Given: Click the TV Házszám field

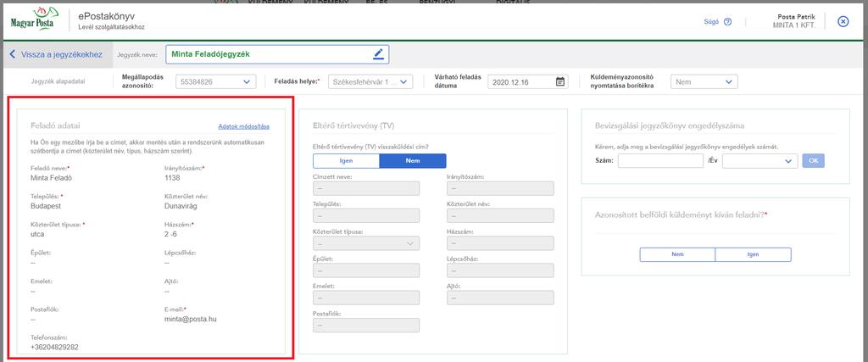Looking at the screenshot, I should [500, 243].
